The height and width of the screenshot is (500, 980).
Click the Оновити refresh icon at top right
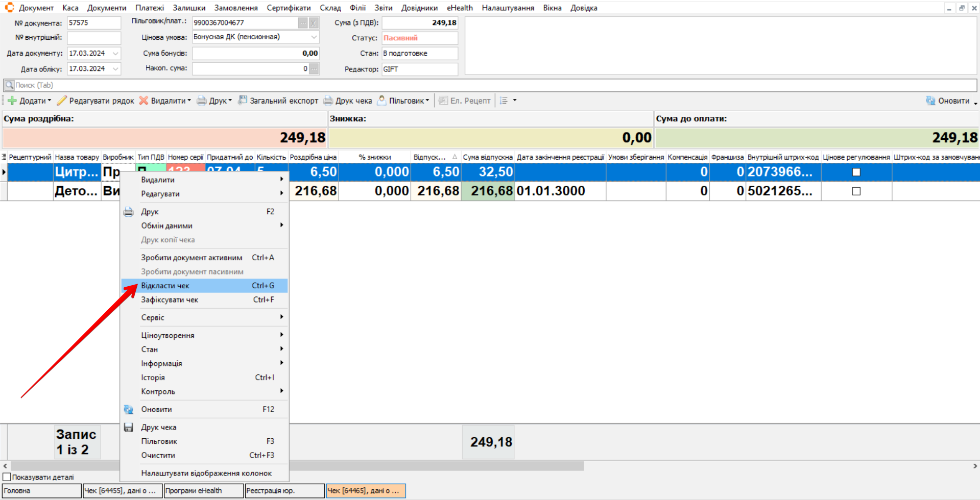[930, 101]
